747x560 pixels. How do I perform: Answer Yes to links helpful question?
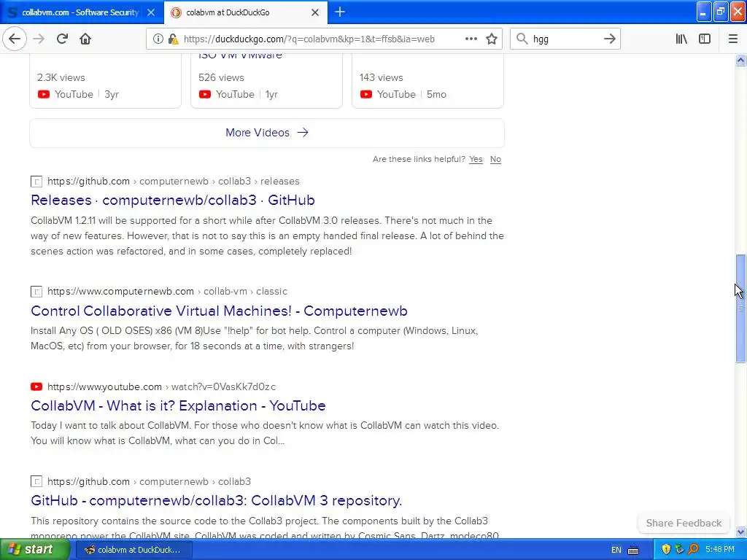point(476,159)
